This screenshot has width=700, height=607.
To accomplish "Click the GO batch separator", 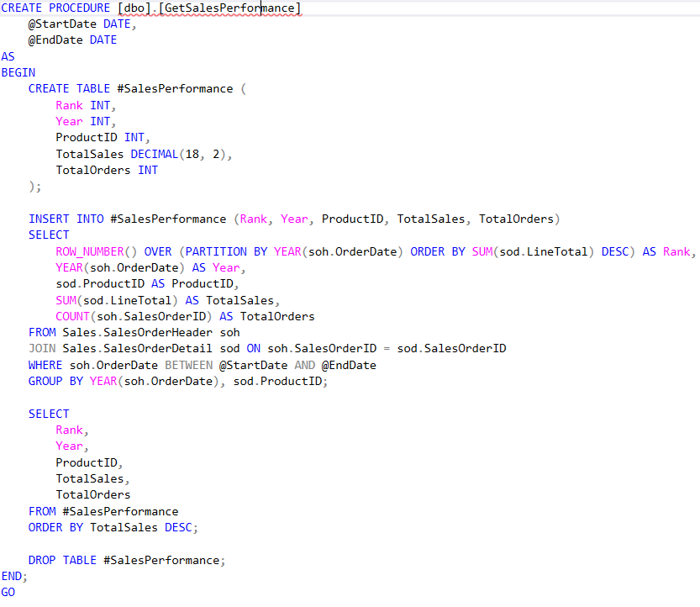I will (8, 592).
